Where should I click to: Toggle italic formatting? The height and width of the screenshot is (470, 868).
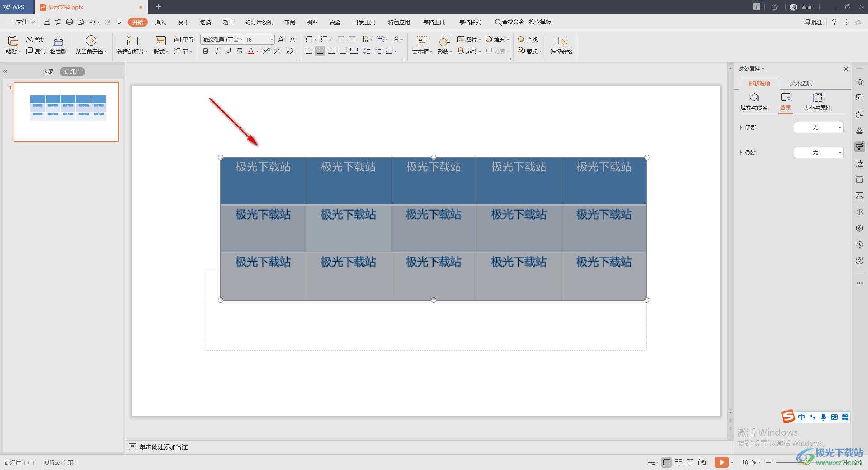click(217, 52)
